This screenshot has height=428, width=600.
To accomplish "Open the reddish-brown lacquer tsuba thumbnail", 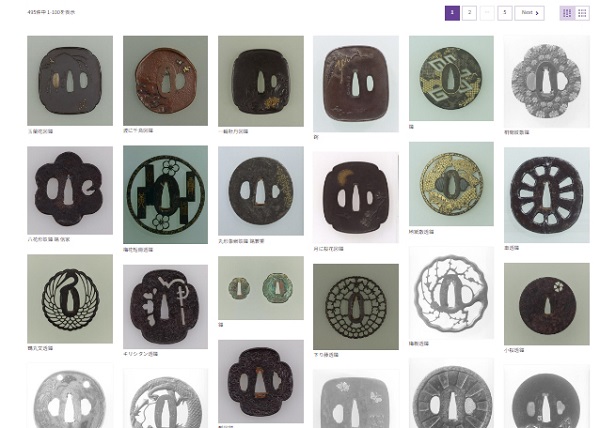I will tap(165, 81).
